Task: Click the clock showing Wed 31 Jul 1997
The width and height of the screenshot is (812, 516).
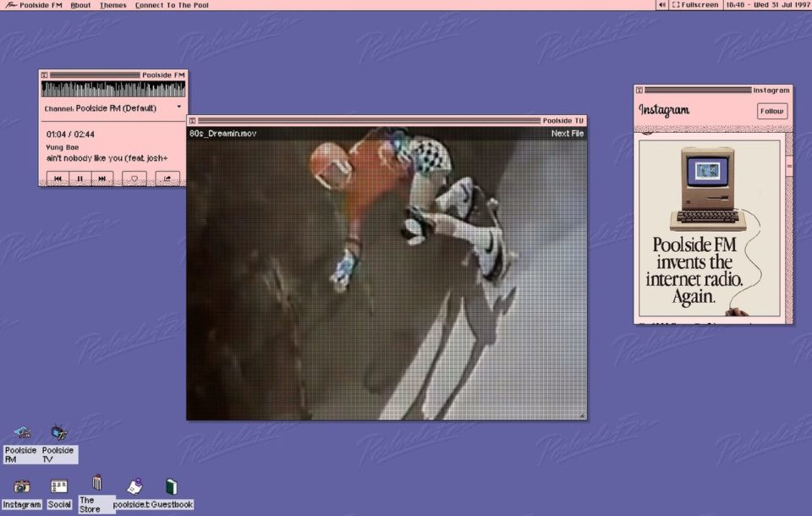Action: coord(767,5)
